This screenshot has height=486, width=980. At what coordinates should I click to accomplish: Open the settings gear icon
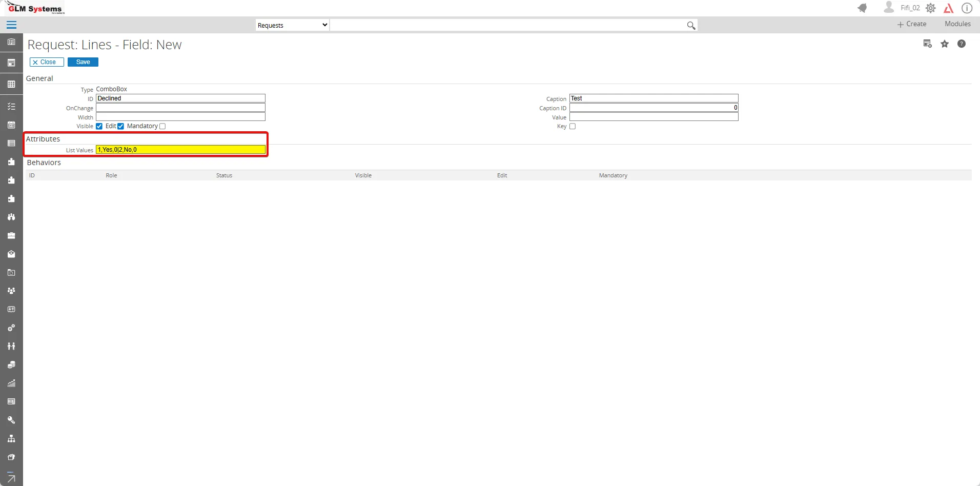[931, 8]
